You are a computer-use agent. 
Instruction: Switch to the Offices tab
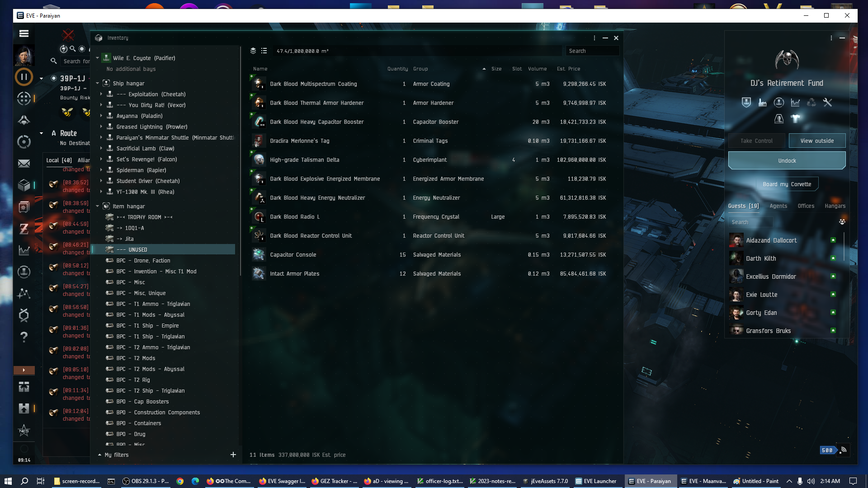pos(806,206)
